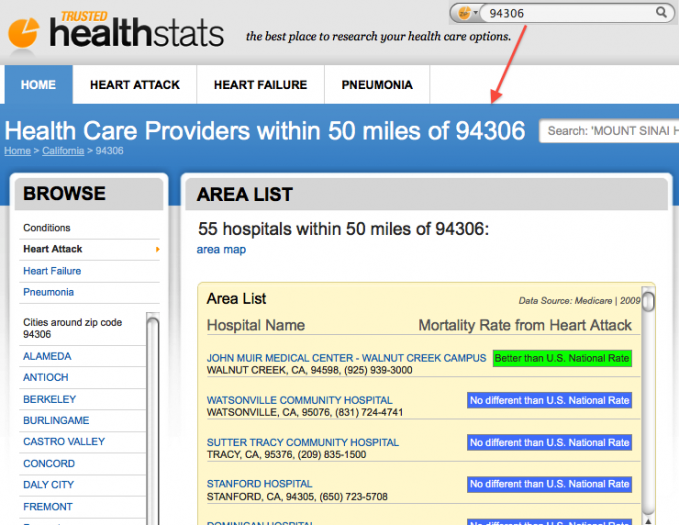This screenshot has width=679, height=525.
Task: Open the BURLINGAME city link
Action: [x=56, y=420]
